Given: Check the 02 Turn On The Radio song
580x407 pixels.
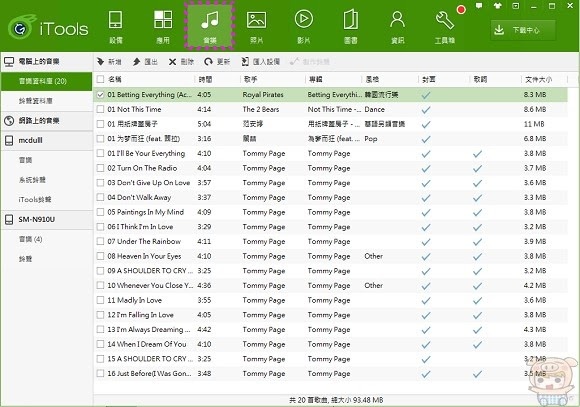Looking at the screenshot, I should click(x=100, y=168).
